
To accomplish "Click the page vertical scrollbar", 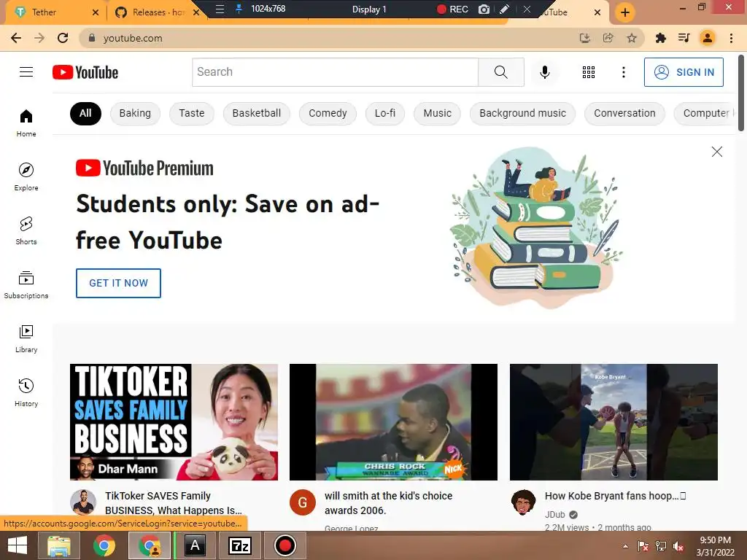I will point(741,93).
